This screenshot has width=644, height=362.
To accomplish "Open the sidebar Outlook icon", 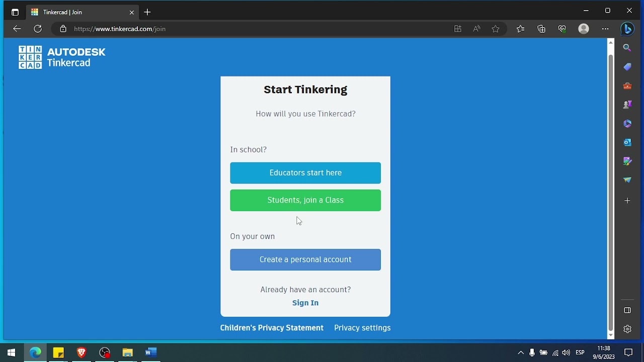I will pos(627,142).
